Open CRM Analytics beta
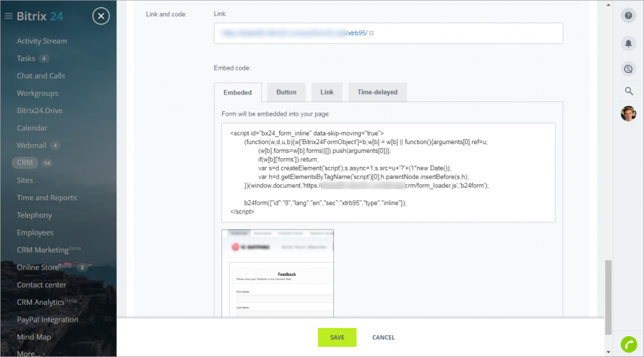The height and width of the screenshot is (357, 644). (47, 302)
